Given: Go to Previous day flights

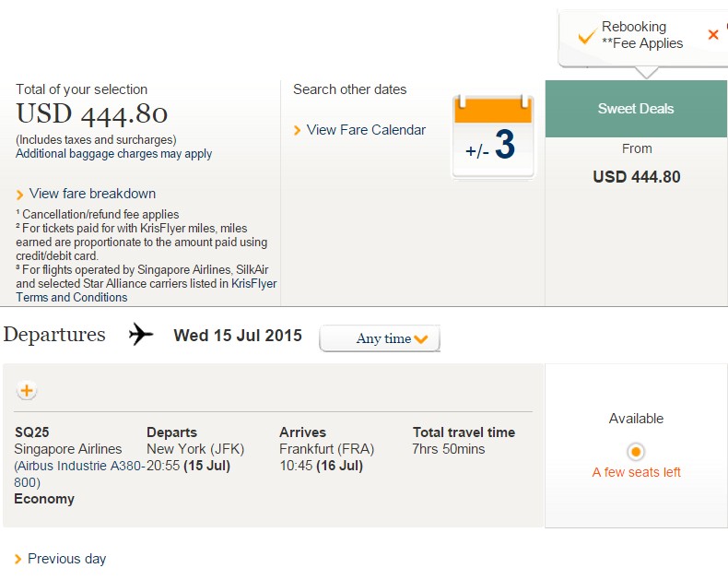Looking at the screenshot, I should click(67, 559).
